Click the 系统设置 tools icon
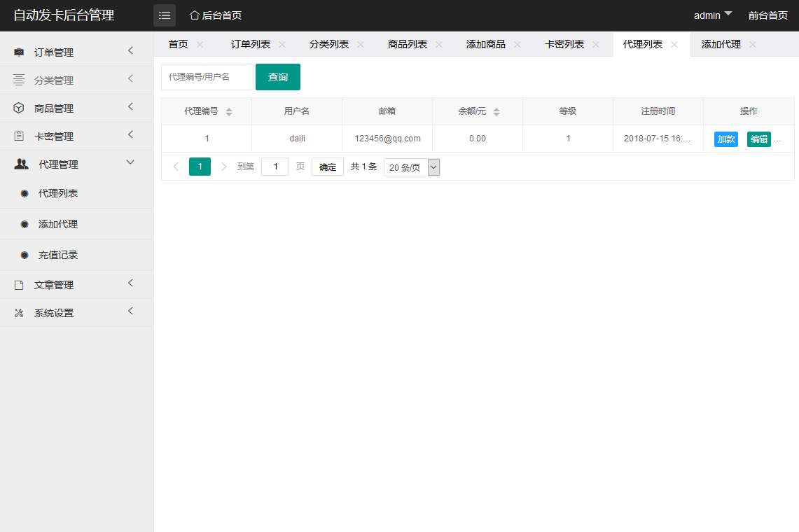The width and height of the screenshot is (799, 532). (19, 313)
